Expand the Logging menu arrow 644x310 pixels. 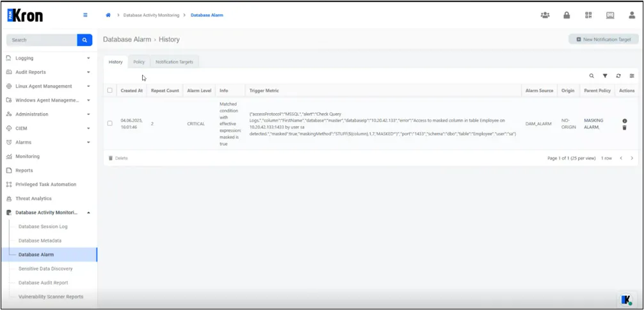(x=88, y=58)
